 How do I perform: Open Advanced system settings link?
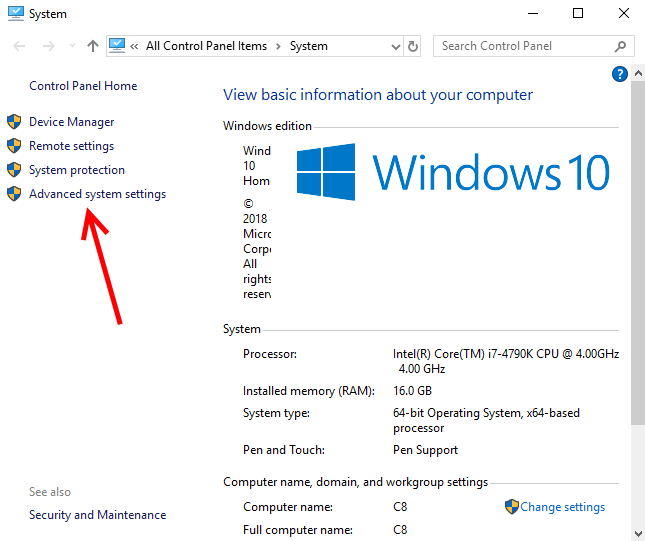pyautogui.click(x=97, y=194)
